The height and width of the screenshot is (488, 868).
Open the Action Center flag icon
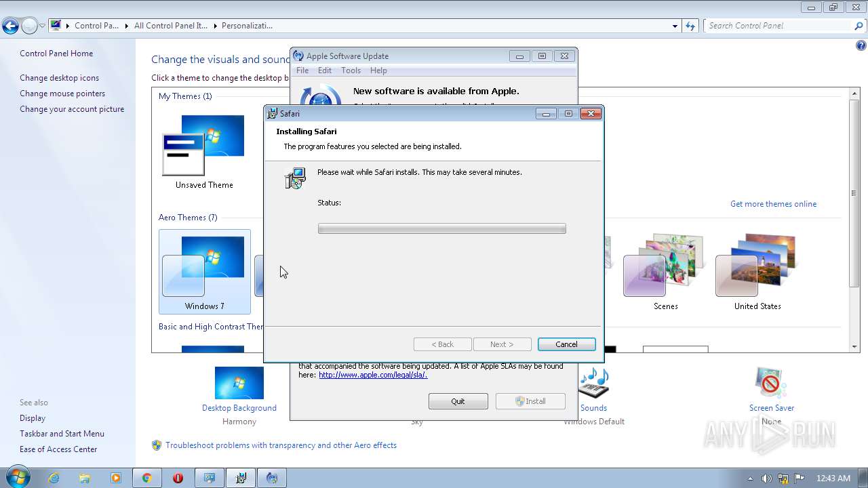click(x=800, y=479)
